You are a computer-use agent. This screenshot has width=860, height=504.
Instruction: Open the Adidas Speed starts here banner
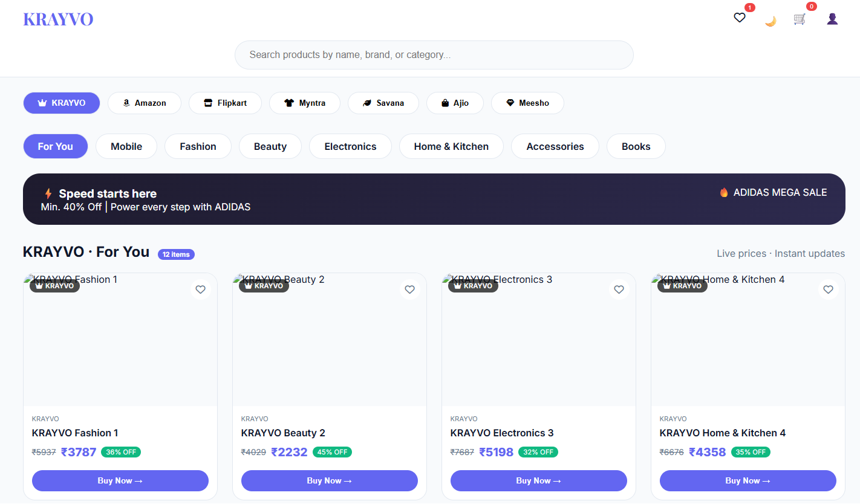[434, 199]
